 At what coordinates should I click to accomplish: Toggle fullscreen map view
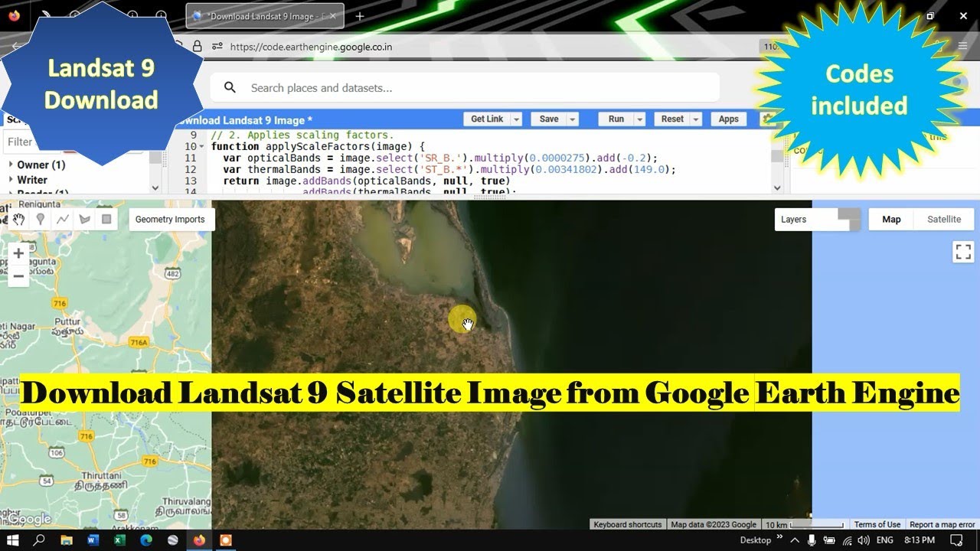point(963,251)
